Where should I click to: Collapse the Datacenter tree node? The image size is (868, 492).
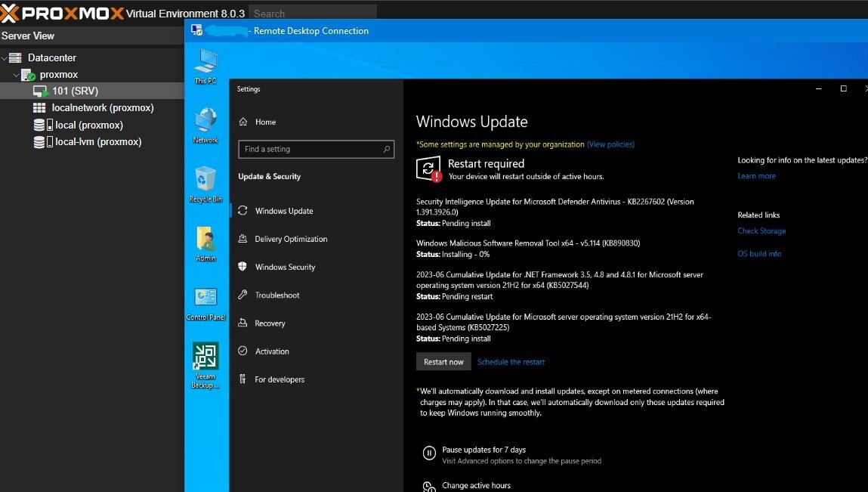pyautogui.click(x=5, y=57)
